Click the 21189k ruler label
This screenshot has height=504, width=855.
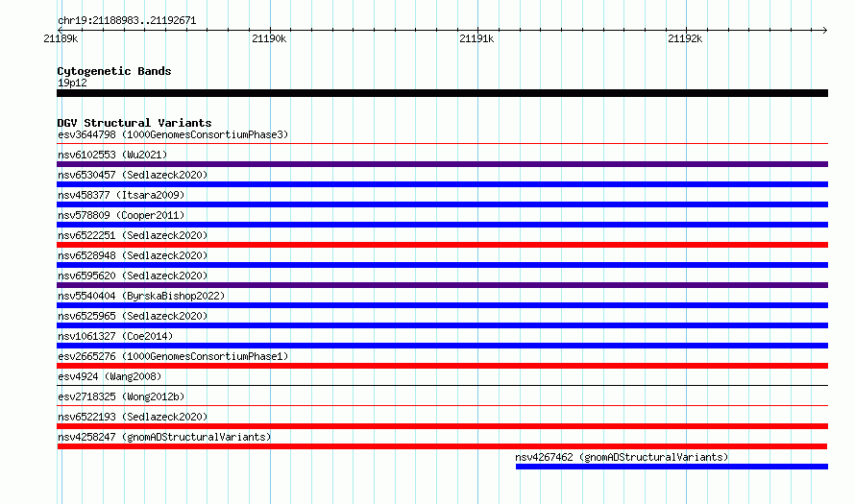[x=61, y=38]
